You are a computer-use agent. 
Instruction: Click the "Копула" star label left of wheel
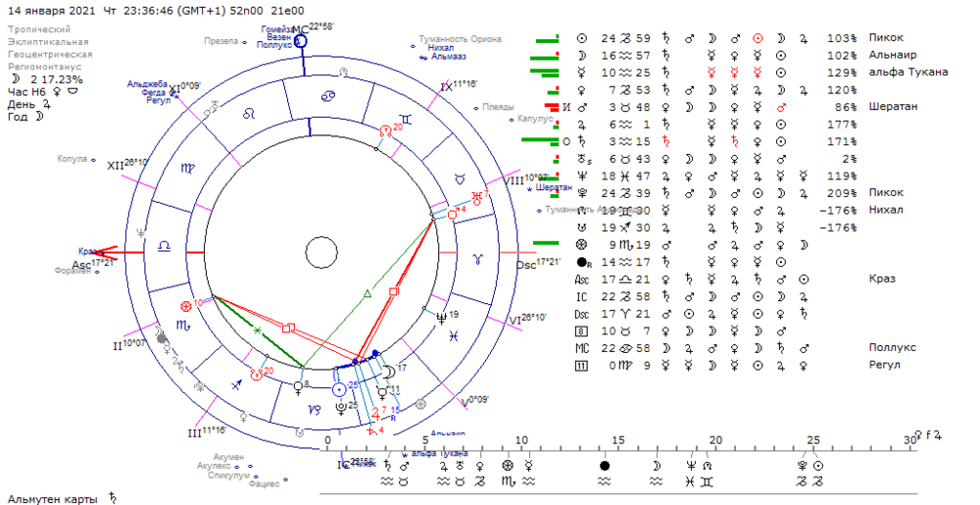pos(72,160)
